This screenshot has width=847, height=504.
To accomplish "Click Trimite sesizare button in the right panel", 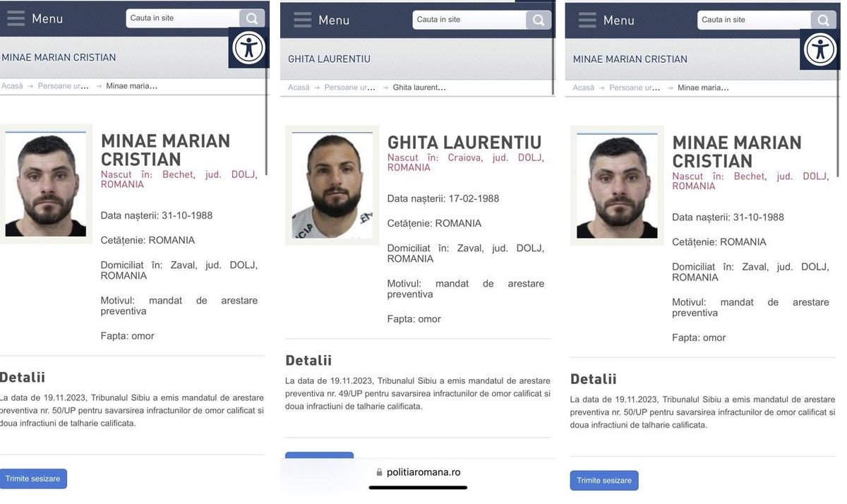I will (x=604, y=481).
